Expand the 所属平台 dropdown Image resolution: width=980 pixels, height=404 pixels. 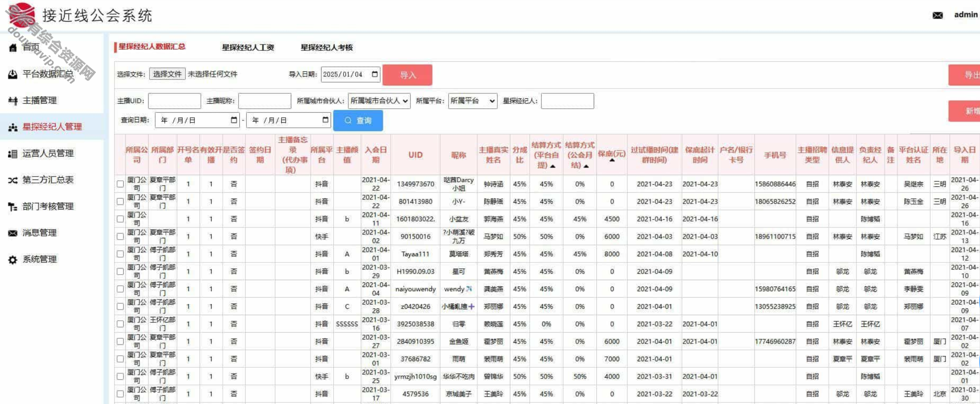point(473,101)
